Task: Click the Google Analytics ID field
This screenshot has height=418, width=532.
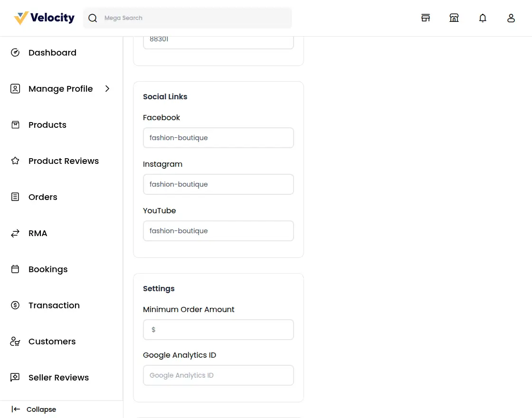Action: 218,375
